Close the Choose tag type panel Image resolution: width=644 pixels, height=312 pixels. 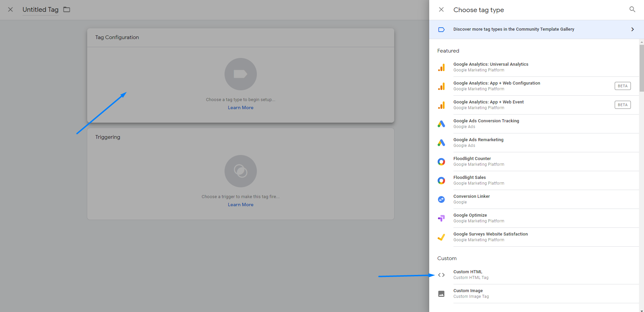point(441,9)
